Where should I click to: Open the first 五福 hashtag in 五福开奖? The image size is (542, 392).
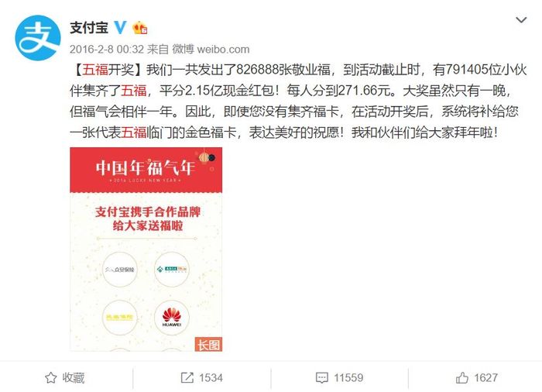(95, 70)
